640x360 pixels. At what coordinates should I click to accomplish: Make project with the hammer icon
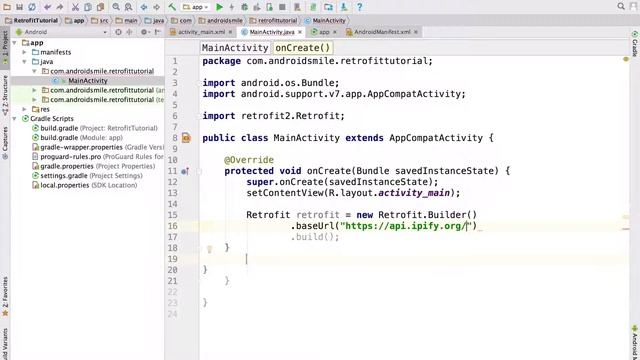[172, 7]
